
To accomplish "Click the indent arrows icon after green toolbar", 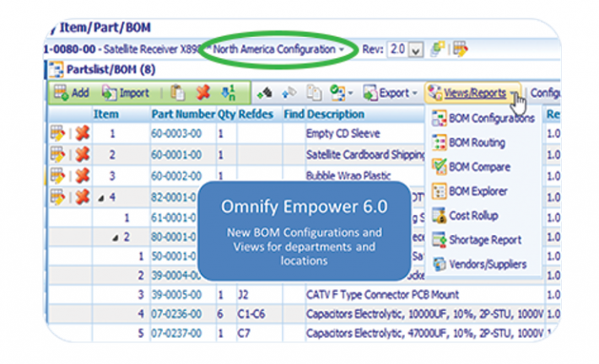I will pyautogui.click(x=265, y=93).
